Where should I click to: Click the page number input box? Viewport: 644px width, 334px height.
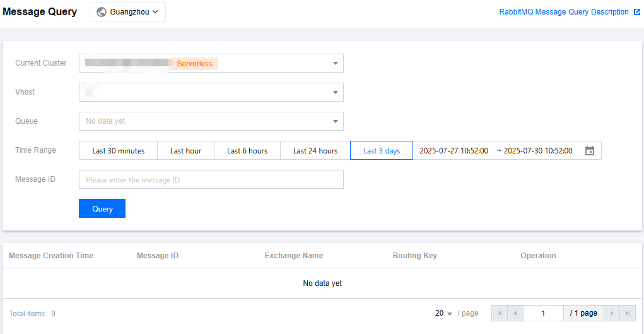pos(543,313)
